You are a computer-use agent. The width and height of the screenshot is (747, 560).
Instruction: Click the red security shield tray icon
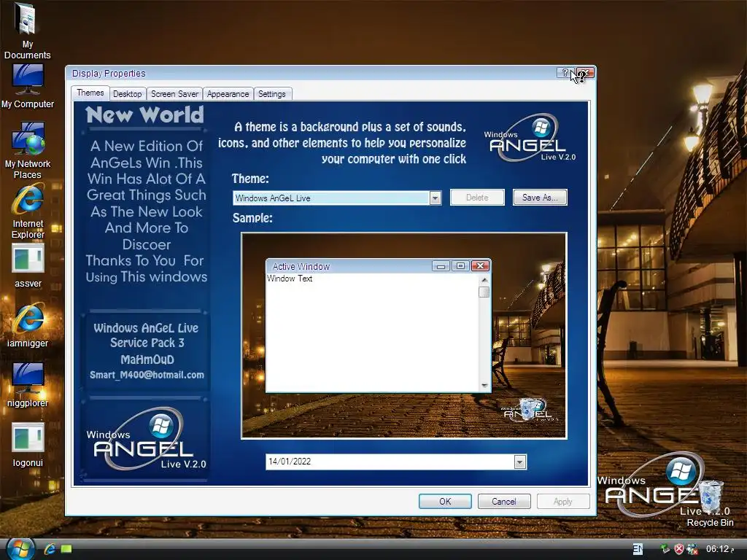679,549
